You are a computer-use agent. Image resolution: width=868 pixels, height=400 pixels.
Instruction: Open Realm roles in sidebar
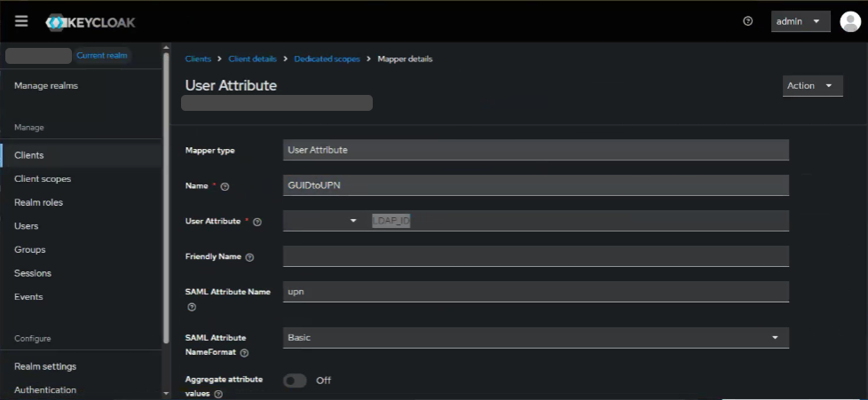click(38, 202)
